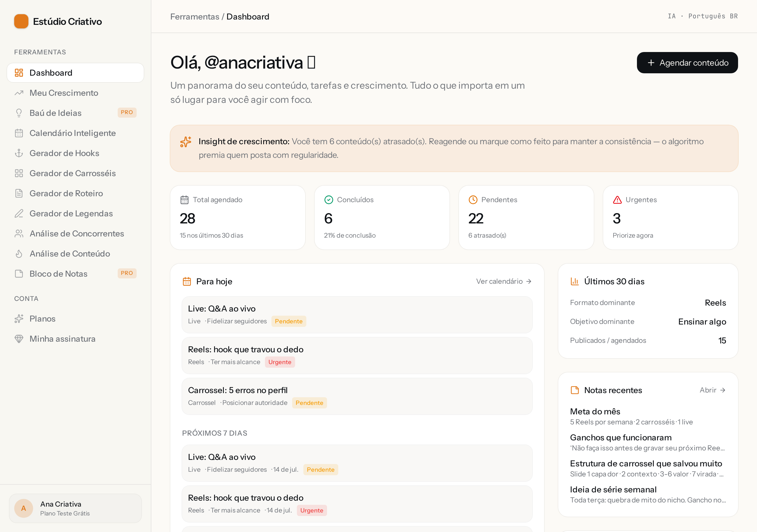Click the PRO badge next to Baú de Ideias
The image size is (757, 532).
click(x=127, y=112)
